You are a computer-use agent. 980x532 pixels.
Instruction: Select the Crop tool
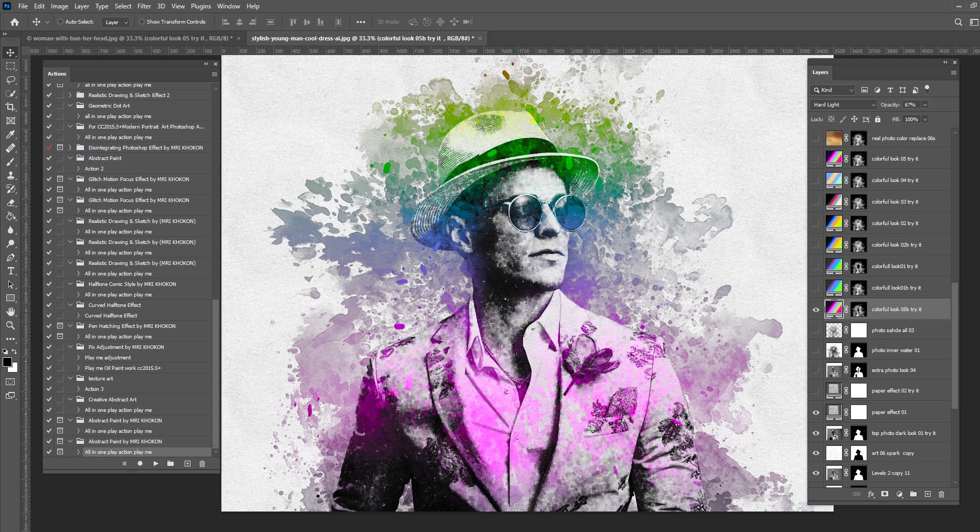pyautogui.click(x=10, y=107)
